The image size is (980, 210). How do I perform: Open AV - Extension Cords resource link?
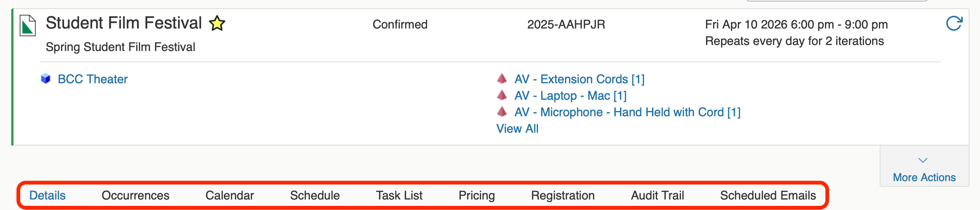(x=579, y=79)
